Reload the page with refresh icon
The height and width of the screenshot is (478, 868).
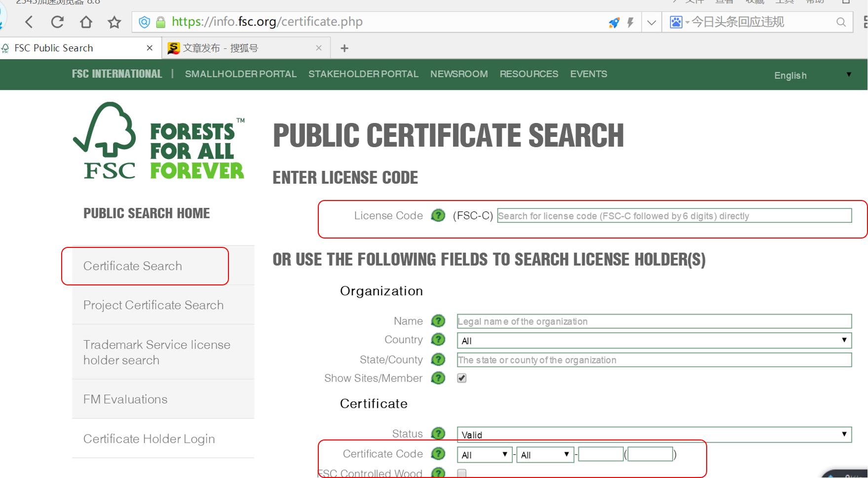pos(57,22)
